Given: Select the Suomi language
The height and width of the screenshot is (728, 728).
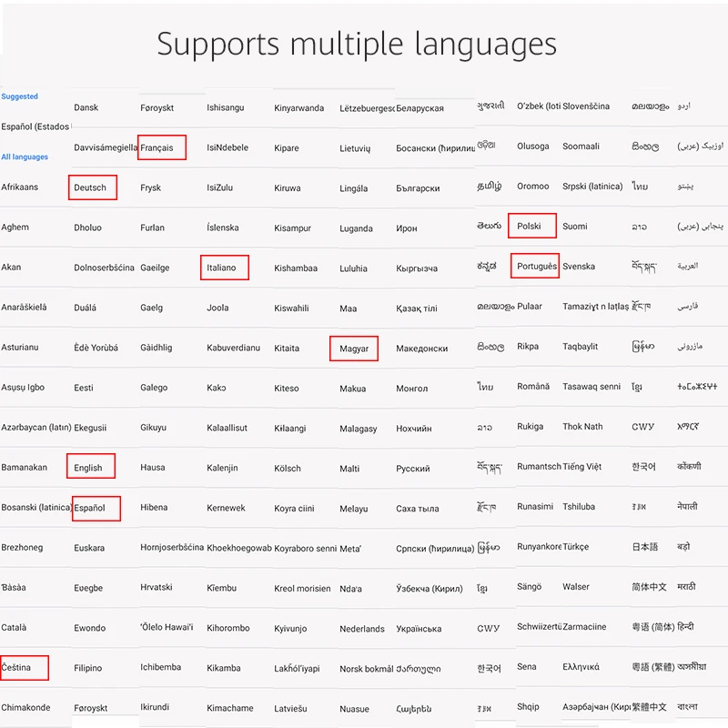Looking at the screenshot, I should tap(575, 226).
